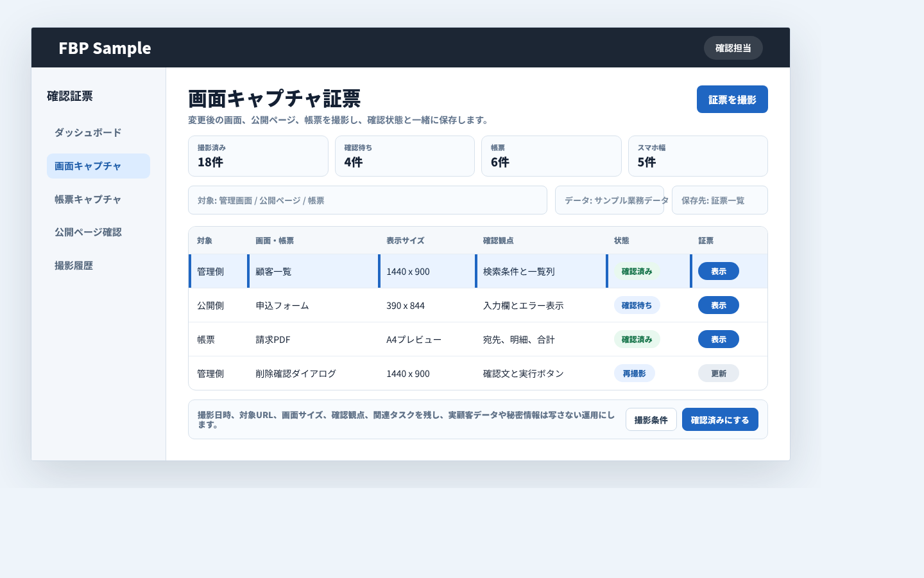Viewport: 924px width, 578px height.
Task: Click the FBP Sample app title
Action: 105,48
